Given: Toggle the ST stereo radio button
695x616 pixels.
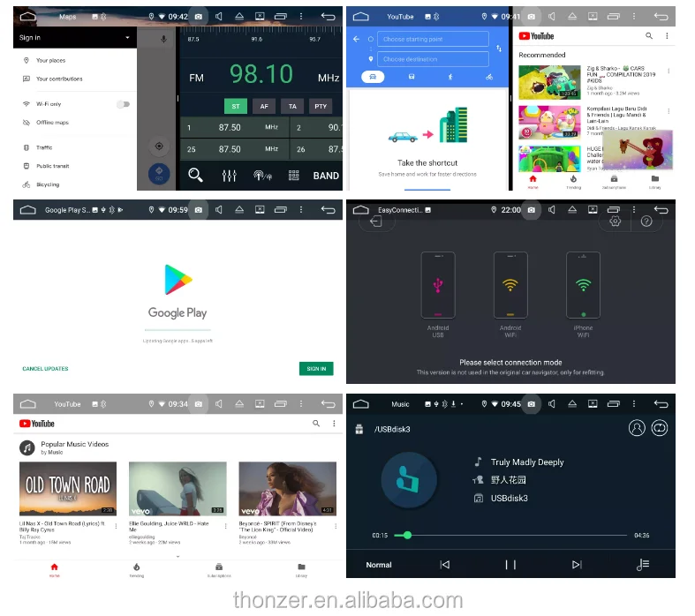Looking at the screenshot, I should [235, 106].
